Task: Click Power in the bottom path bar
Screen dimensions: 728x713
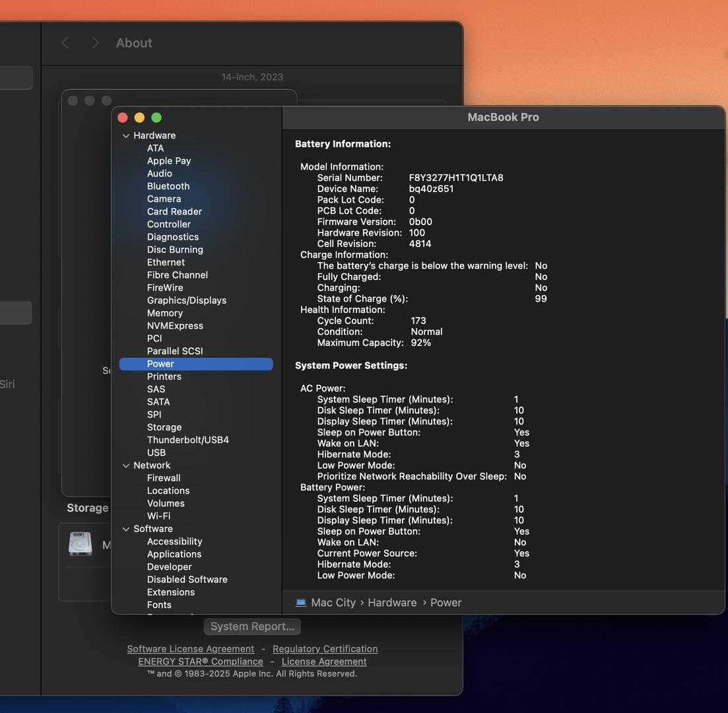Action: point(446,603)
